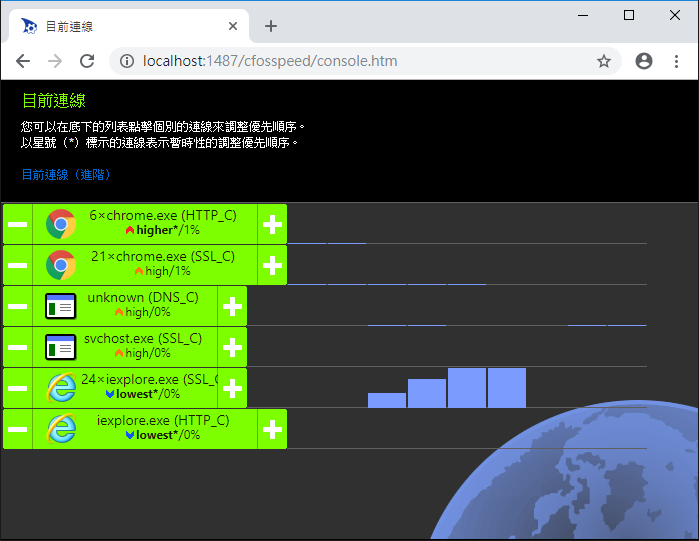Image resolution: width=699 pixels, height=541 pixels.
Task: Click 'lowest*/0%' under iexplore.exe (HTTP_C)
Action: coord(163,435)
